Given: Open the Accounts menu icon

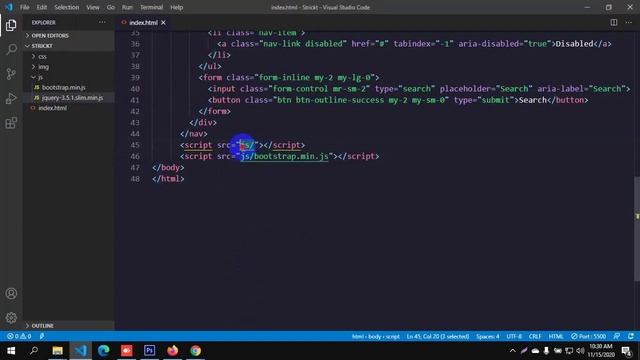Looking at the screenshot, I should [x=11, y=293].
